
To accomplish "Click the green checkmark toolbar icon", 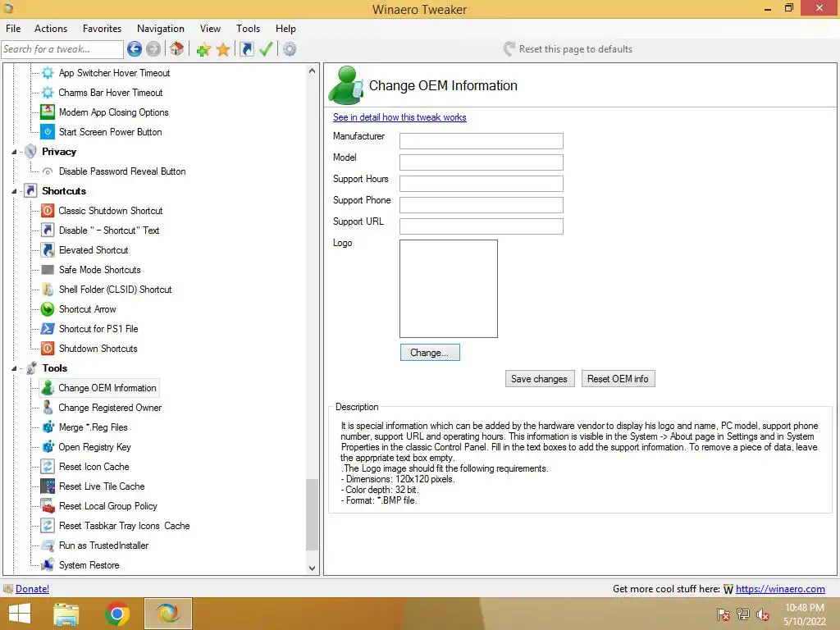I will pos(266,49).
